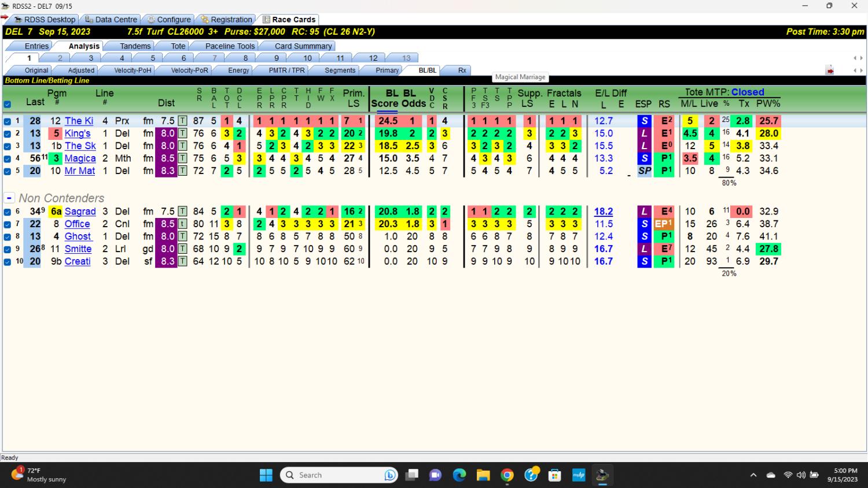The image size is (868, 488).
Task: Open the Windows Start menu
Action: (x=266, y=475)
